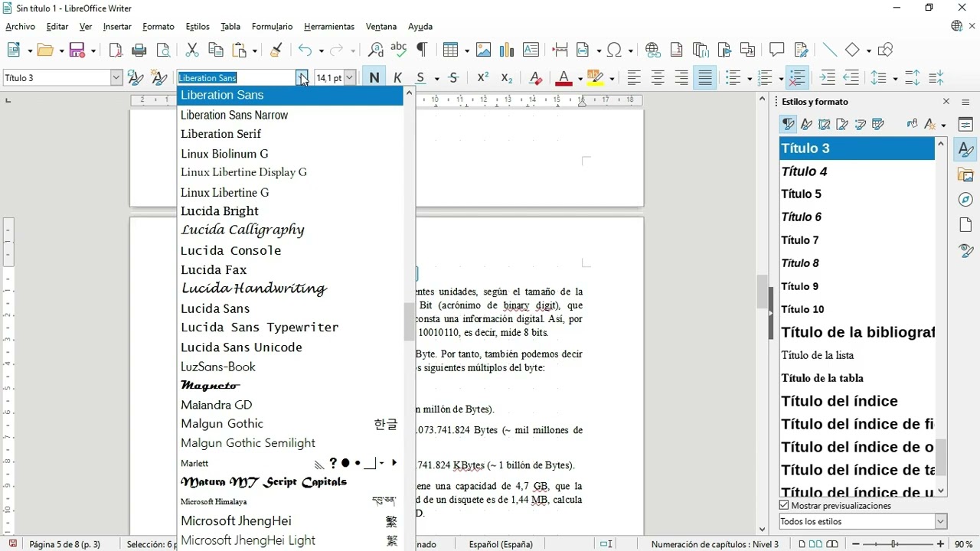Viewport: 980px width, 551px height.
Task: Insert special character omega
Action: [614, 51]
